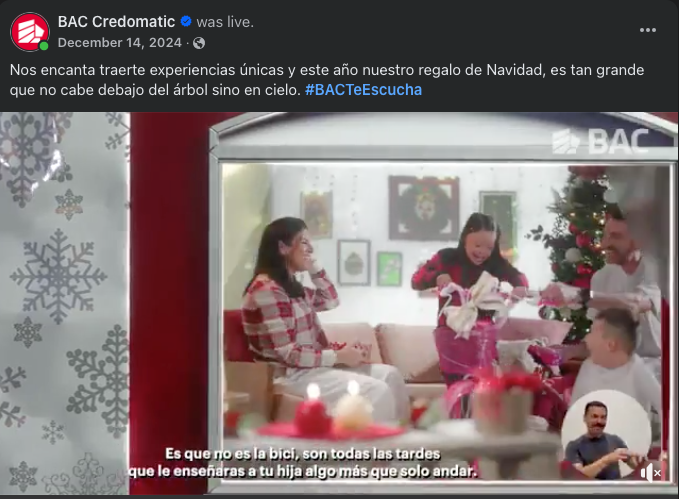The image size is (679, 499).
Task: Click the post caption about Navidad
Action: tap(327, 80)
